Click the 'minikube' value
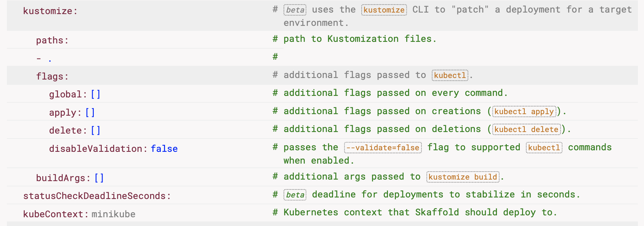Viewport: 644px width, 226px height. pos(114,214)
